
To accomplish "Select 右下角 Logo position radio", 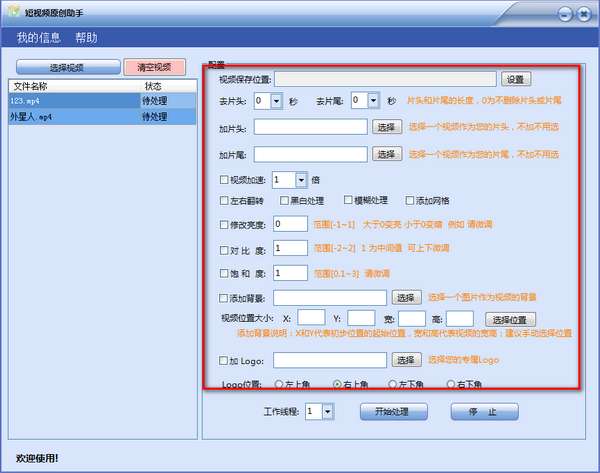I will pos(451,384).
